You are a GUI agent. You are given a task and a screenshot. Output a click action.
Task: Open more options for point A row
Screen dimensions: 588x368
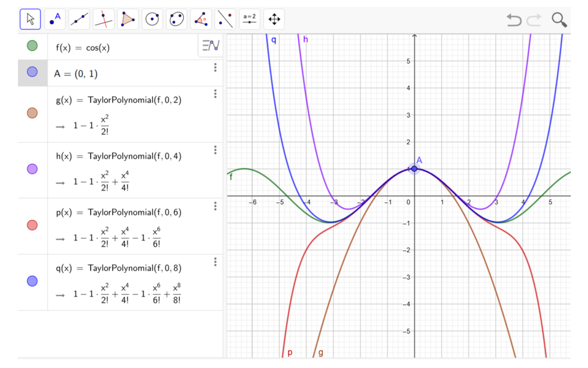[215, 67]
